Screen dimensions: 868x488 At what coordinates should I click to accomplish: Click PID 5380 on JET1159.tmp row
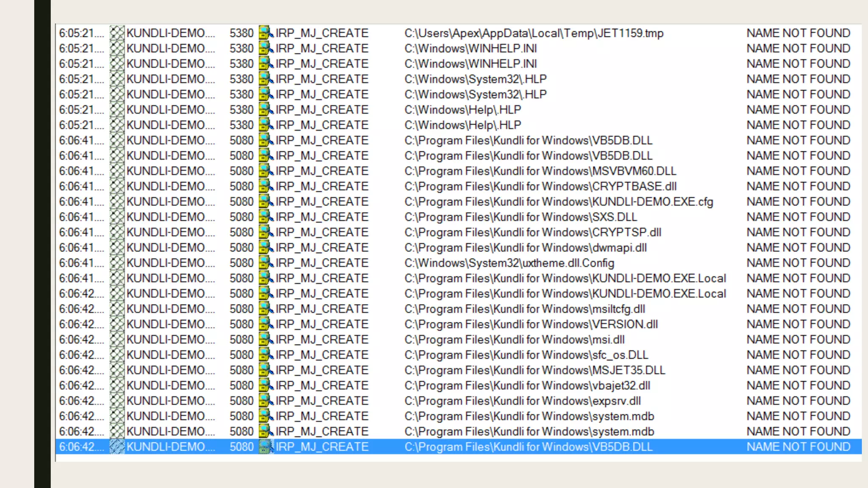coord(241,33)
